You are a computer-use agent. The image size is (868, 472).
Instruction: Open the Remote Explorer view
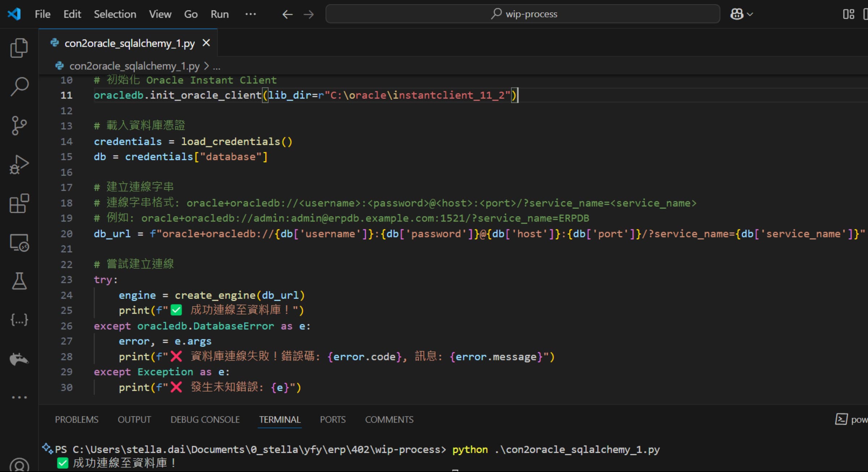point(19,243)
